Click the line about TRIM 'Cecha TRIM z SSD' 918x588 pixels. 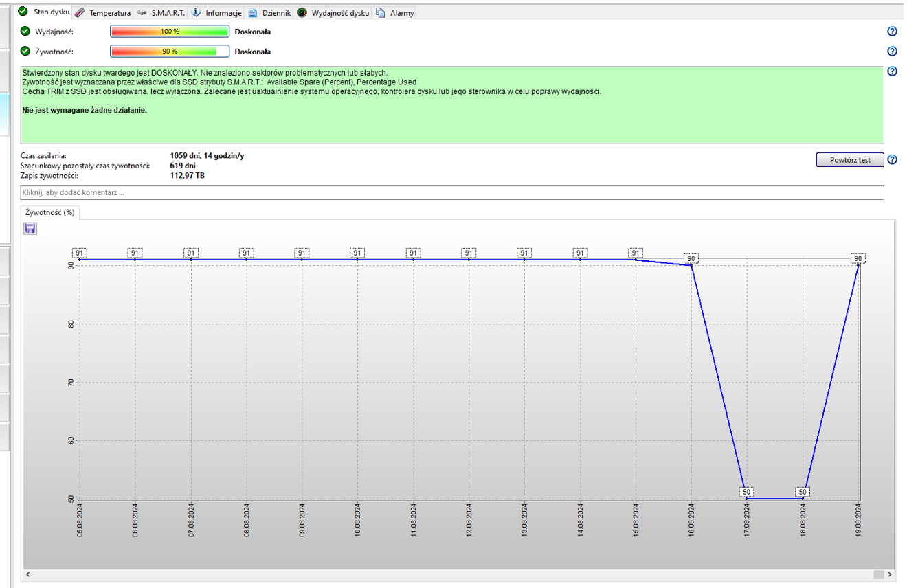click(x=312, y=91)
